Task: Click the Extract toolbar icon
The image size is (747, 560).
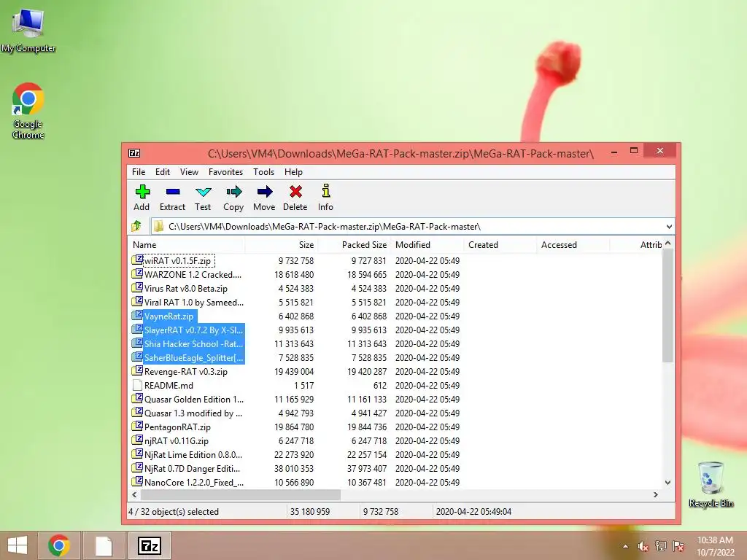Action: coord(172,192)
